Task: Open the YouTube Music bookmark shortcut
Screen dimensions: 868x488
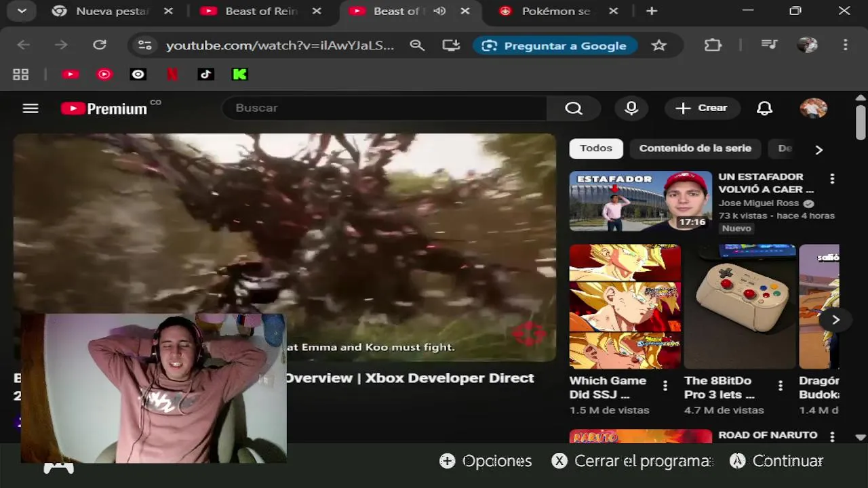Action: pyautogui.click(x=104, y=75)
